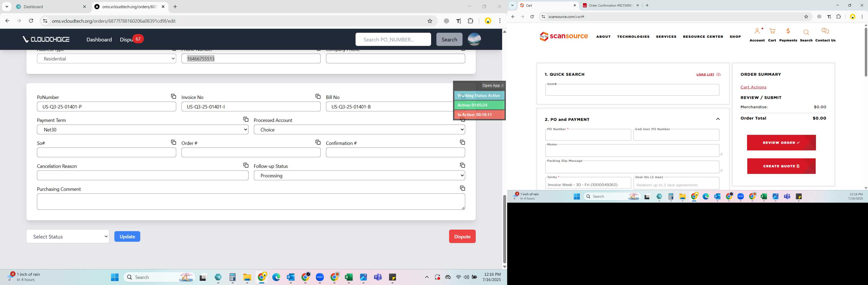The height and width of the screenshot is (285, 868).
Task: Open extensions in OMS browser window
Action: [470, 21]
